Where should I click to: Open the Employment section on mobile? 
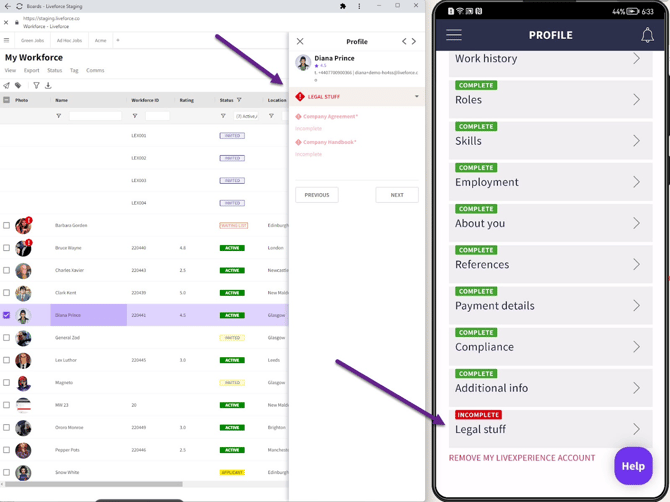click(x=550, y=181)
